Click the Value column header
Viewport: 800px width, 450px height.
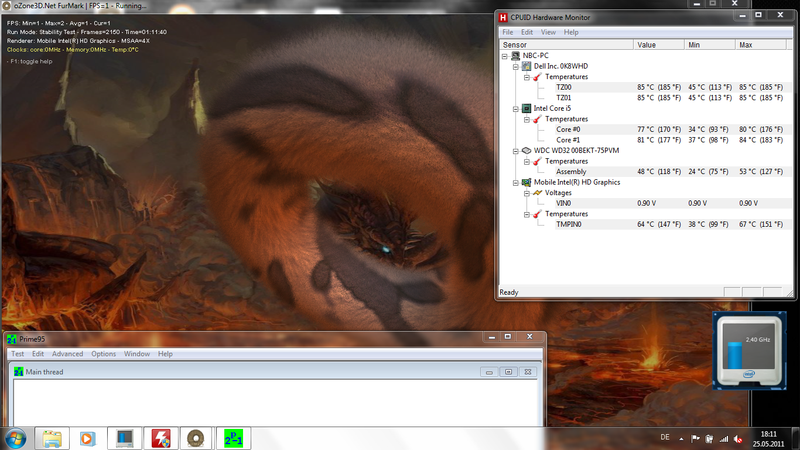[x=659, y=45]
